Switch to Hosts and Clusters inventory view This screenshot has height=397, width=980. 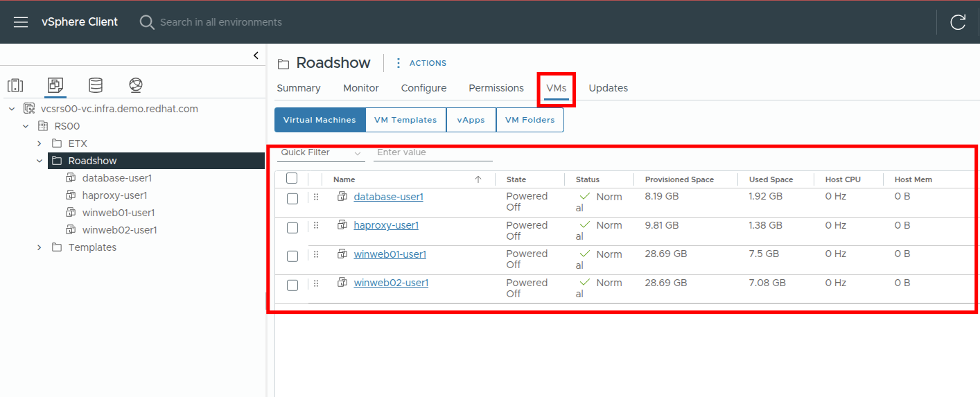(15, 85)
